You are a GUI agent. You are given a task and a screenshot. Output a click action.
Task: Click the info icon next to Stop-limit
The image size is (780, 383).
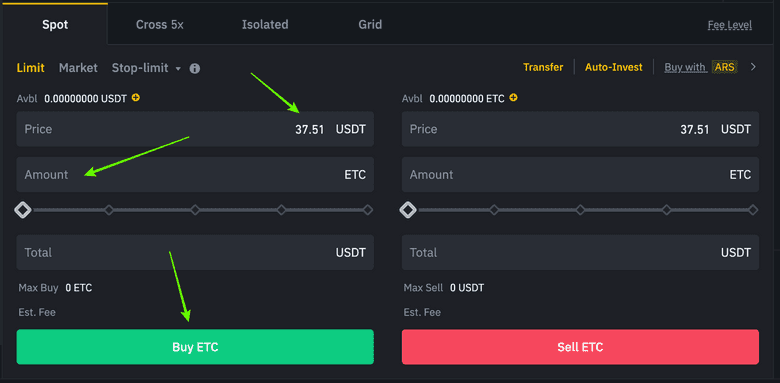pos(195,68)
